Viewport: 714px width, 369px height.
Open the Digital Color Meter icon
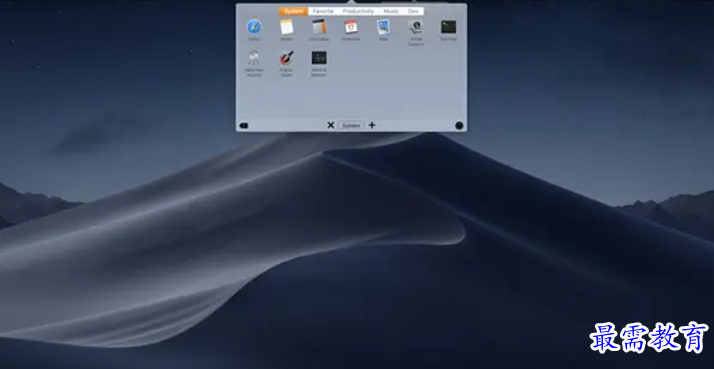286,58
